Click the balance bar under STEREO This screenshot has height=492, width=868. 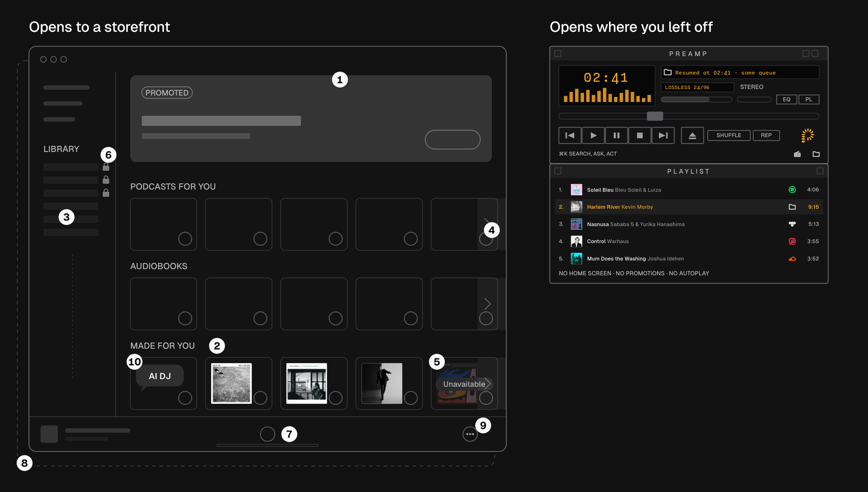point(754,99)
